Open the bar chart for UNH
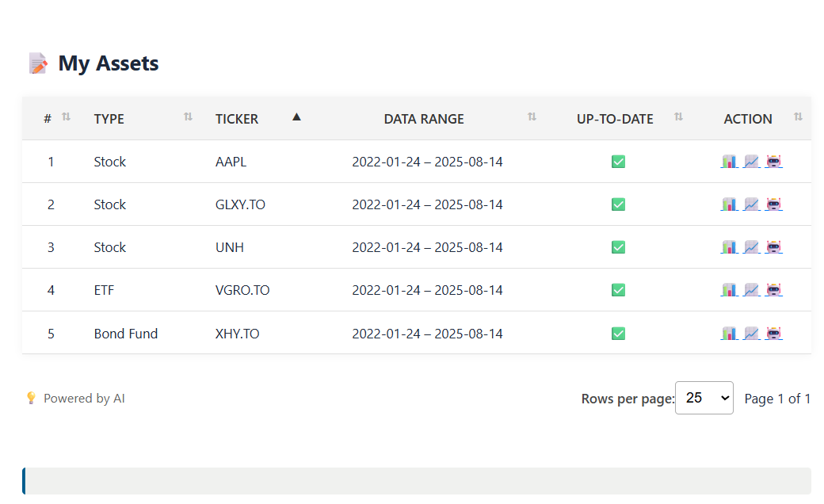Screen dimensions: 824x504 point(729,247)
